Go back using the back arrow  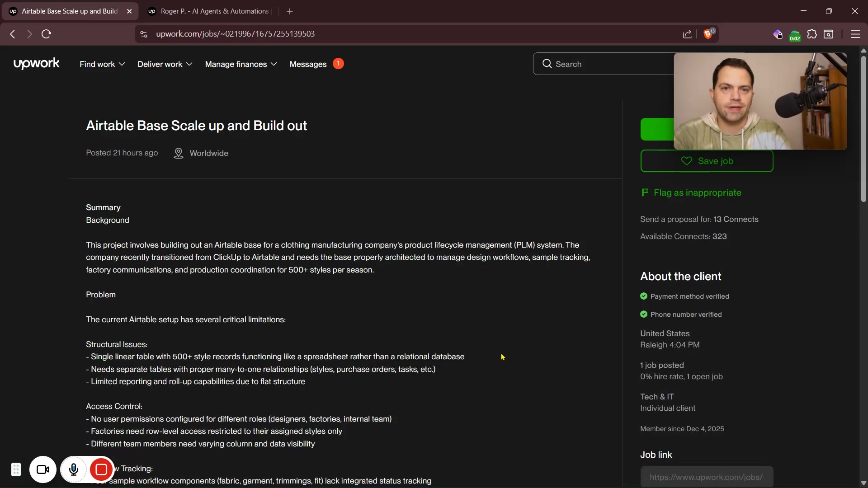[13, 34]
